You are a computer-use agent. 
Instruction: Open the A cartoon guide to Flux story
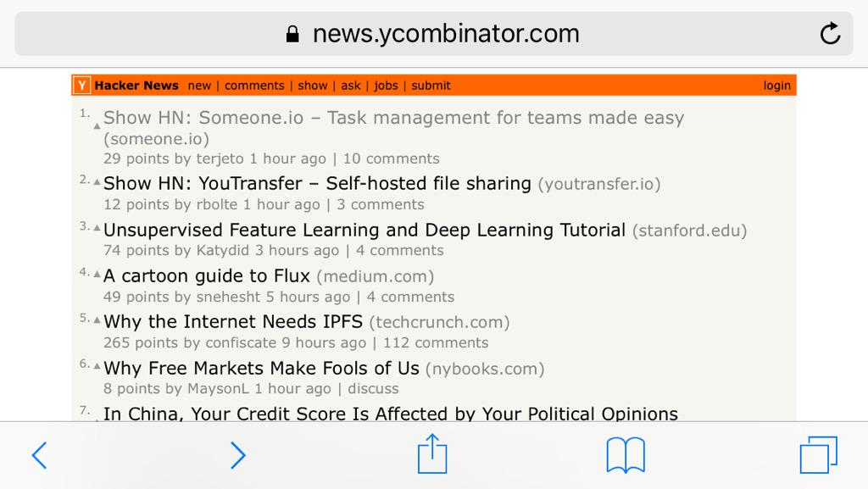tap(207, 275)
